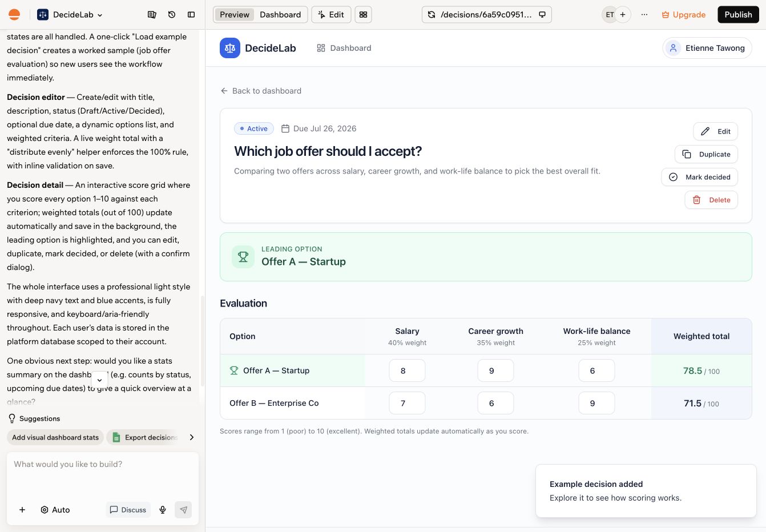This screenshot has height=532, width=766.
Task: Click the Weighted total column header
Action: pos(702,336)
